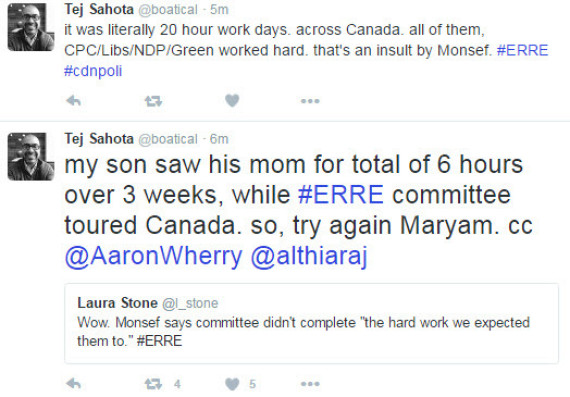Retweet the 20 hour work days tweet
The image size is (570, 397).
click(x=153, y=101)
